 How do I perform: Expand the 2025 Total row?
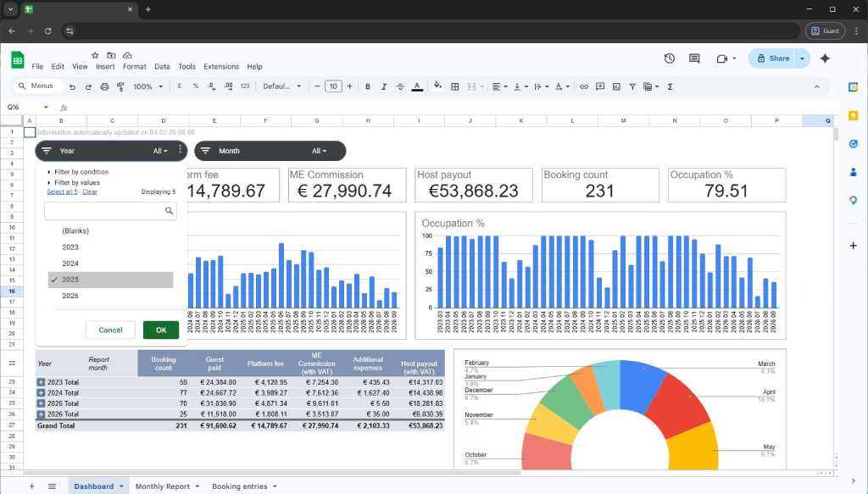click(41, 403)
